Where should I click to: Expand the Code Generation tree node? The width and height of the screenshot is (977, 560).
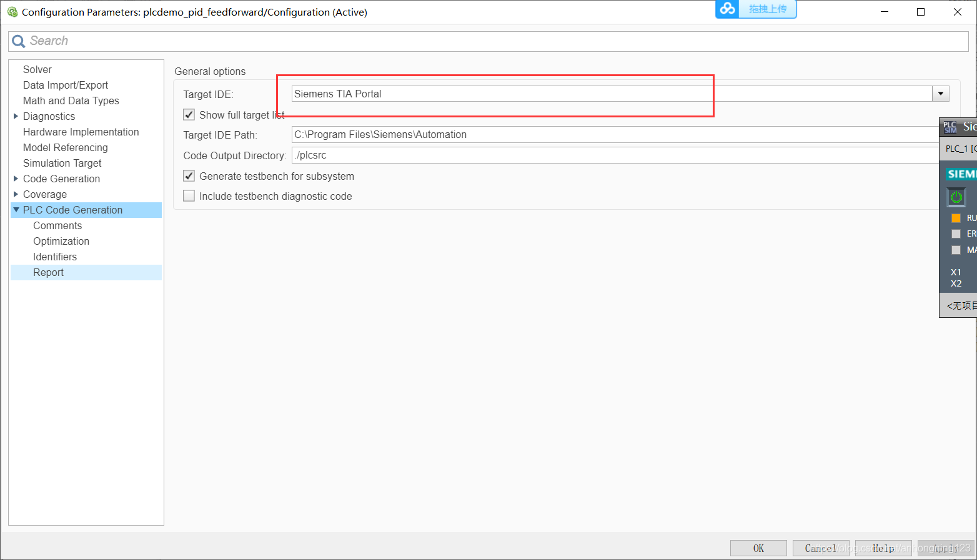tap(16, 179)
